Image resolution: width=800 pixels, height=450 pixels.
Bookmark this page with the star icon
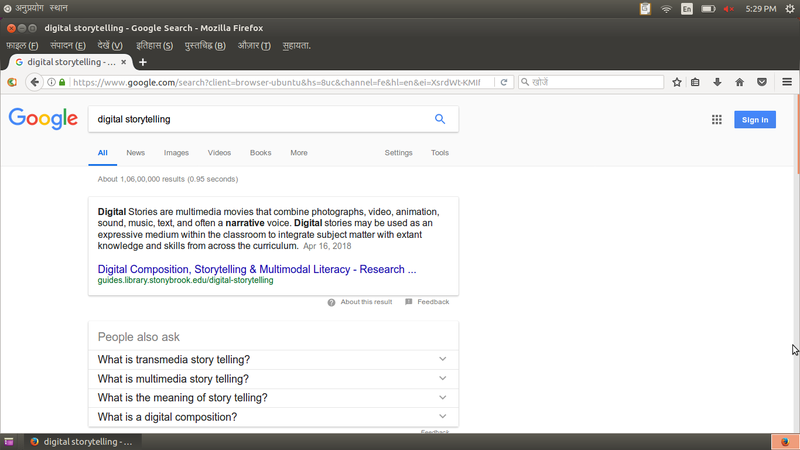[x=677, y=82]
